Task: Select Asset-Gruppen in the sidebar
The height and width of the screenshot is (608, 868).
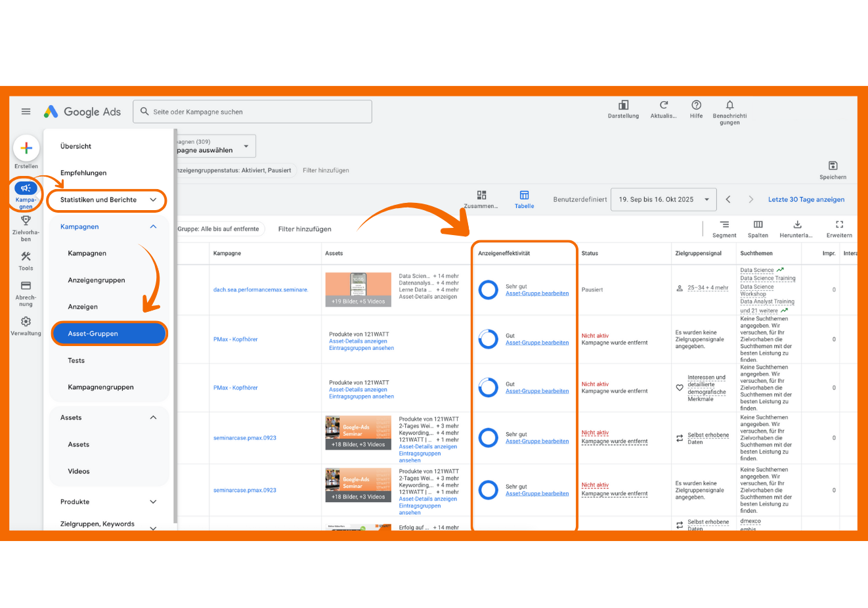Action: pyautogui.click(x=109, y=334)
